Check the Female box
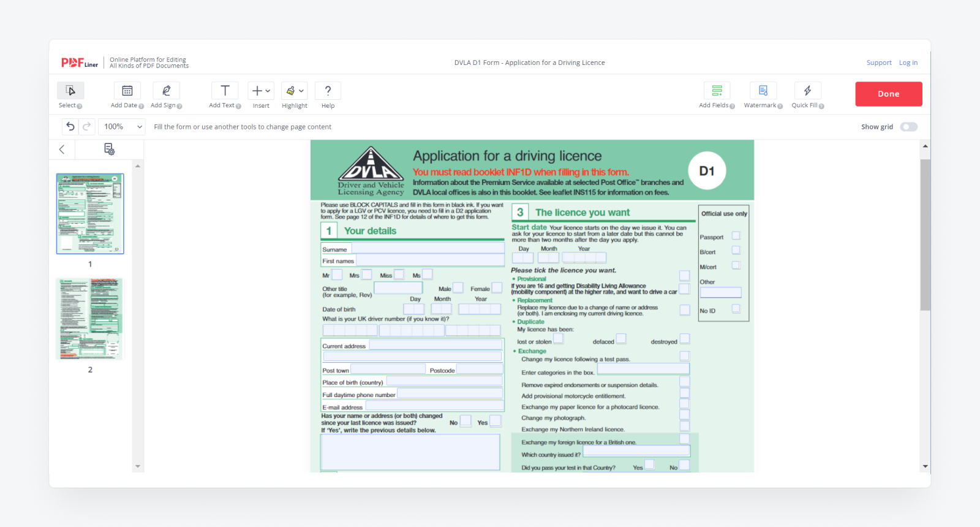 click(x=497, y=287)
